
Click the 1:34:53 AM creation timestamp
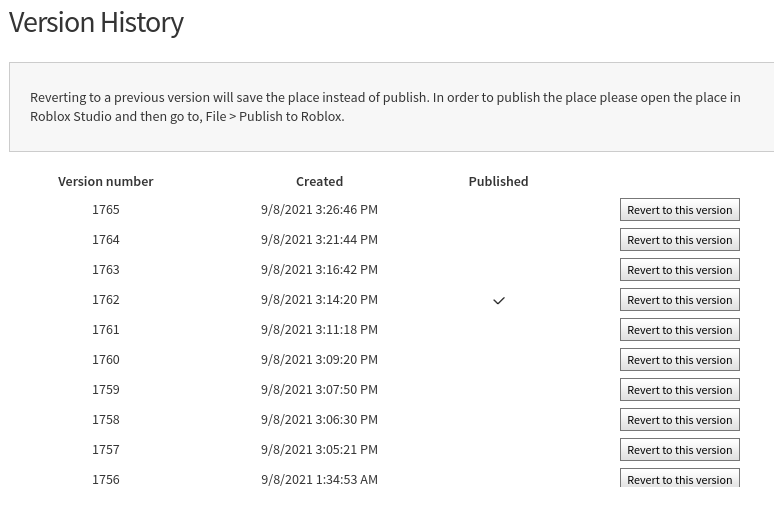[319, 479]
